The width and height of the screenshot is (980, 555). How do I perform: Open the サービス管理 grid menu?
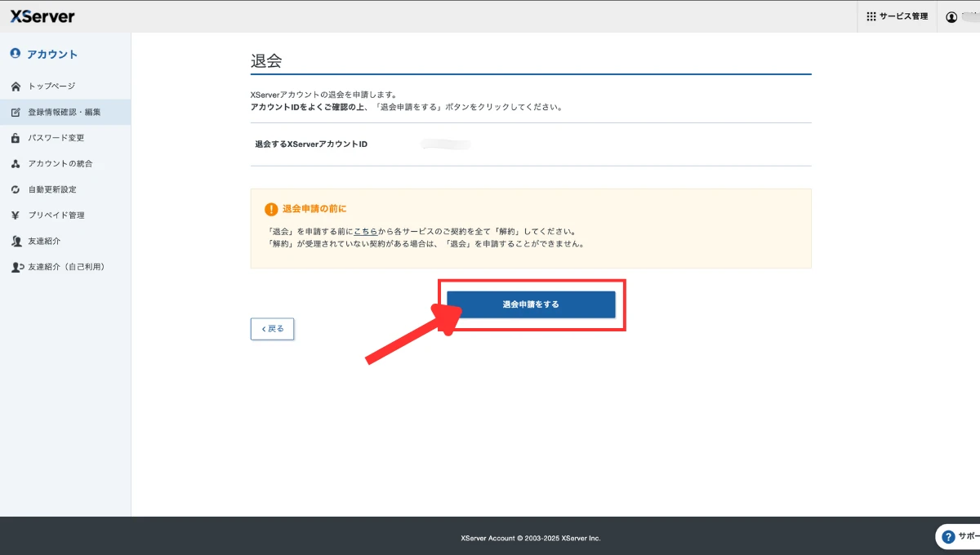click(897, 16)
